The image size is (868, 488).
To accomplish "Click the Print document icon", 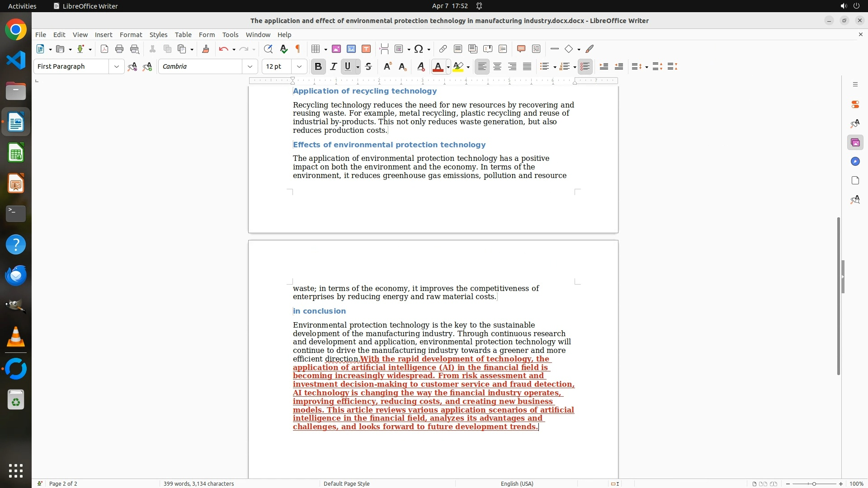I will pos(119,49).
